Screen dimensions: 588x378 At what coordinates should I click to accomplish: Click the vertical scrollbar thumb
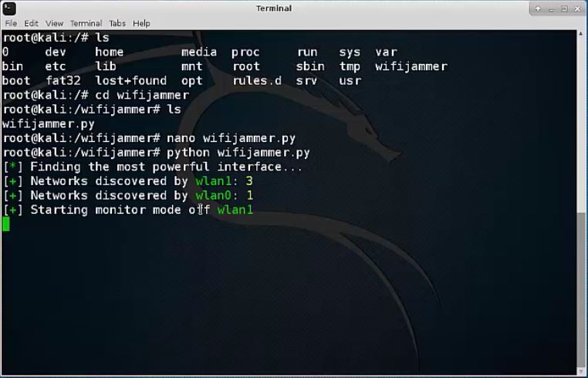(581, 289)
